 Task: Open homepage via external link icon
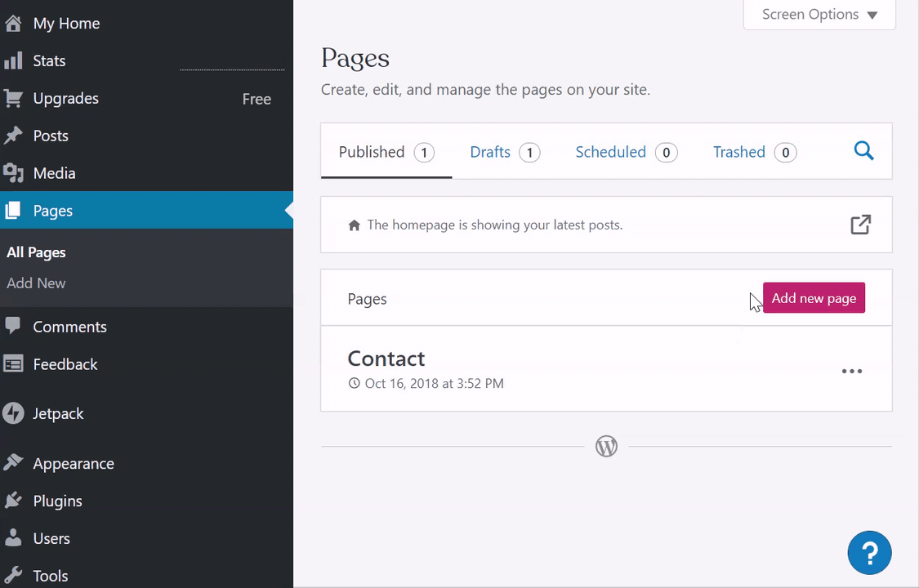[x=860, y=225]
